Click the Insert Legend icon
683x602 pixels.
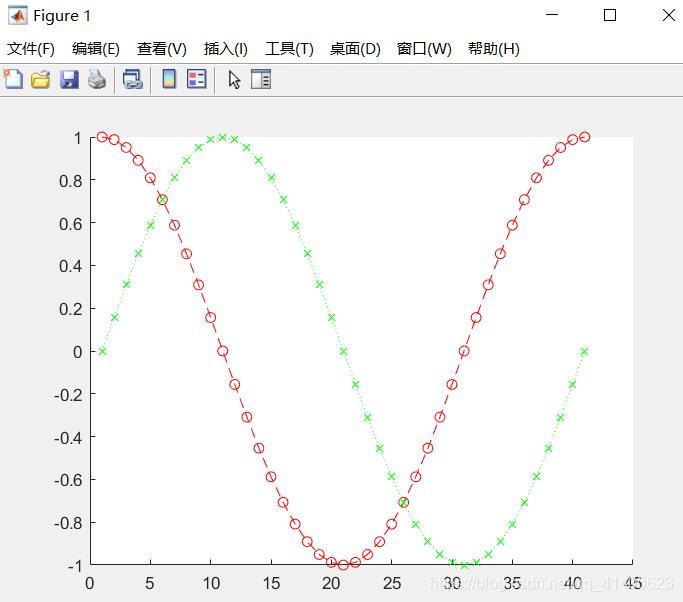pos(196,79)
